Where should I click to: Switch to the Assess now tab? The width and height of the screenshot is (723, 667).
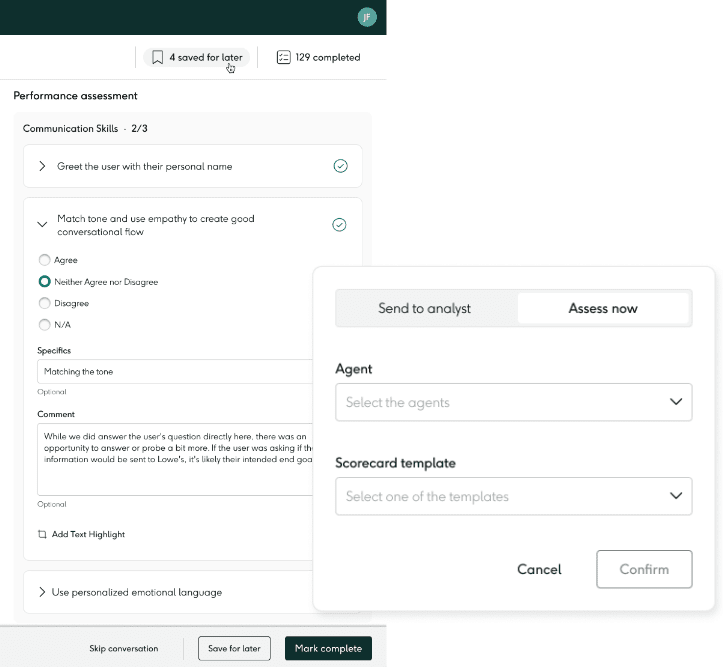pos(603,308)
